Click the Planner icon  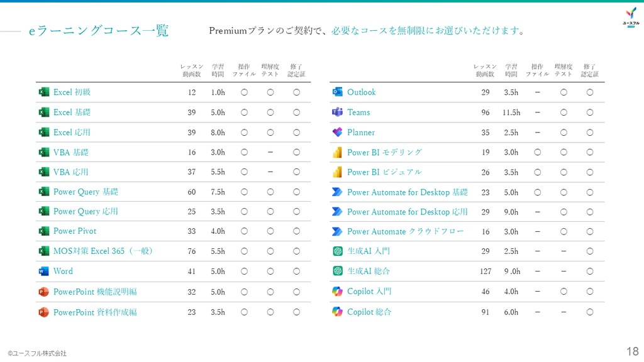click(x=337, y=133)
